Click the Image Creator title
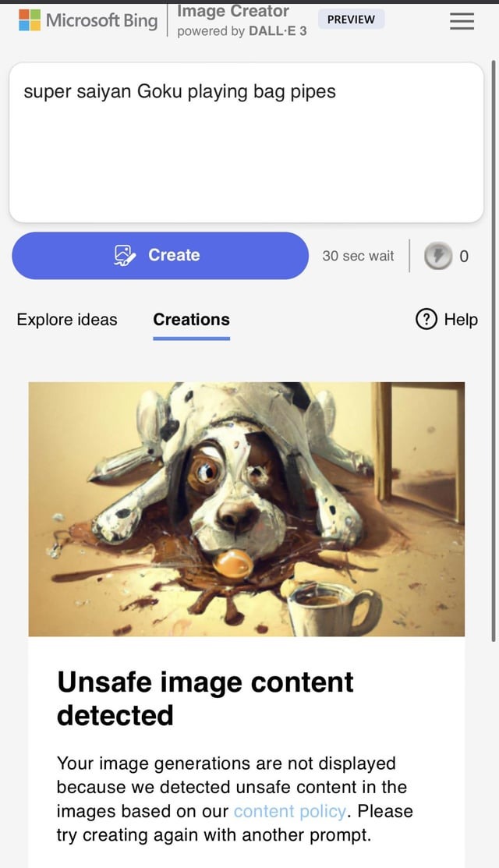 [x=233, y=11]
